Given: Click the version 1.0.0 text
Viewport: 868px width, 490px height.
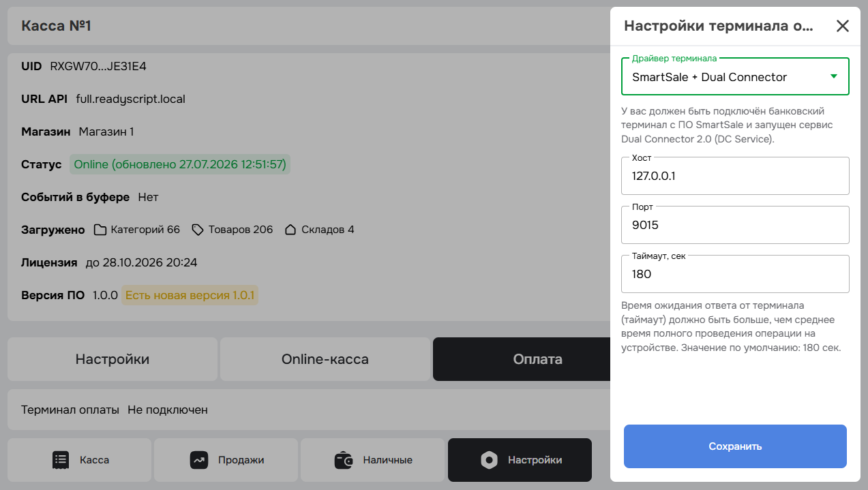Looking at the screenshot, I should click(105, 295).
